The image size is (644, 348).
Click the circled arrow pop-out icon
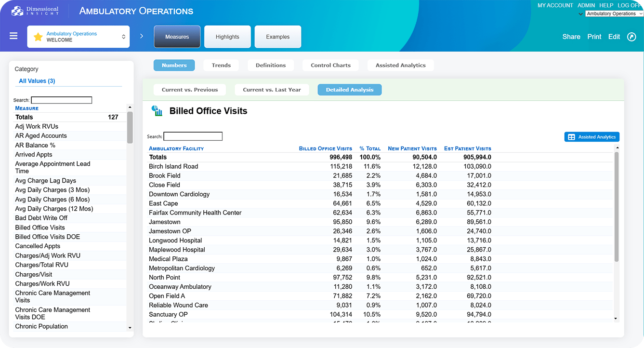coord(631,37)
